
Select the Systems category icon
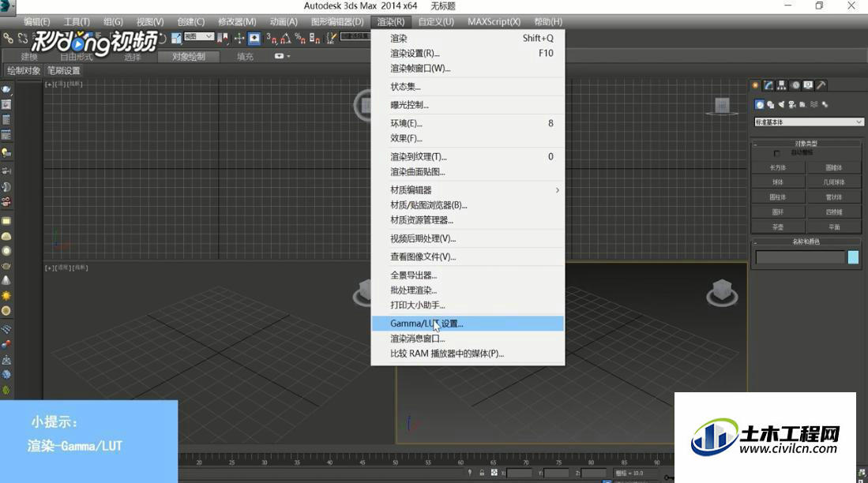825,104
